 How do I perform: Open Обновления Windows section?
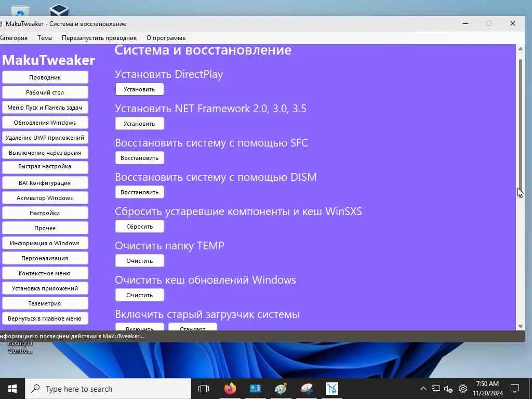click(x=45, y=123)
